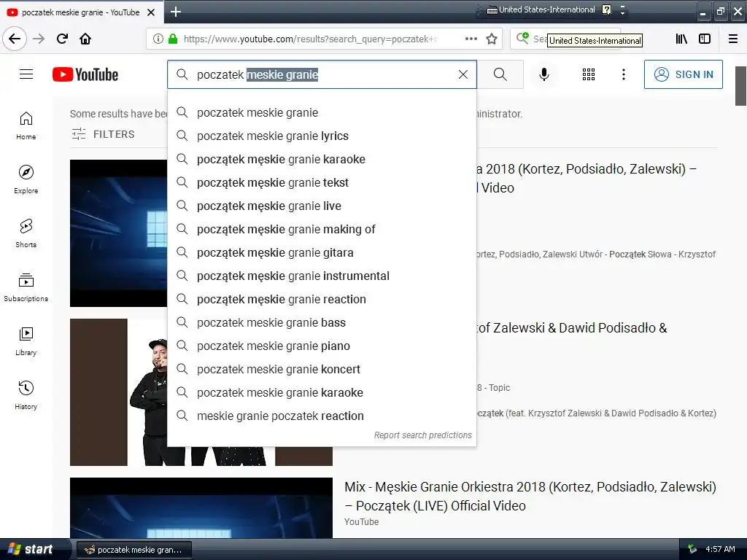Select the poczatek meskie granie YouTube tab
747x560 pixels.
click(80, 12)
